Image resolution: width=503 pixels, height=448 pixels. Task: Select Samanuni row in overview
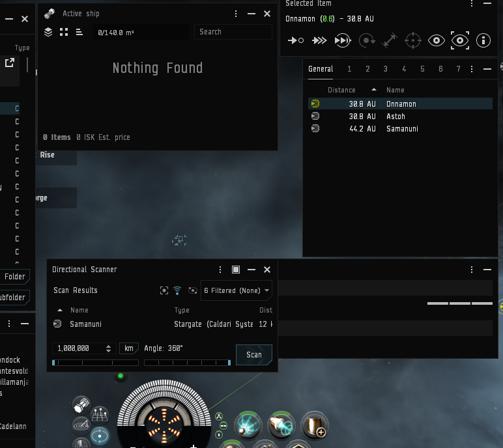400,128
